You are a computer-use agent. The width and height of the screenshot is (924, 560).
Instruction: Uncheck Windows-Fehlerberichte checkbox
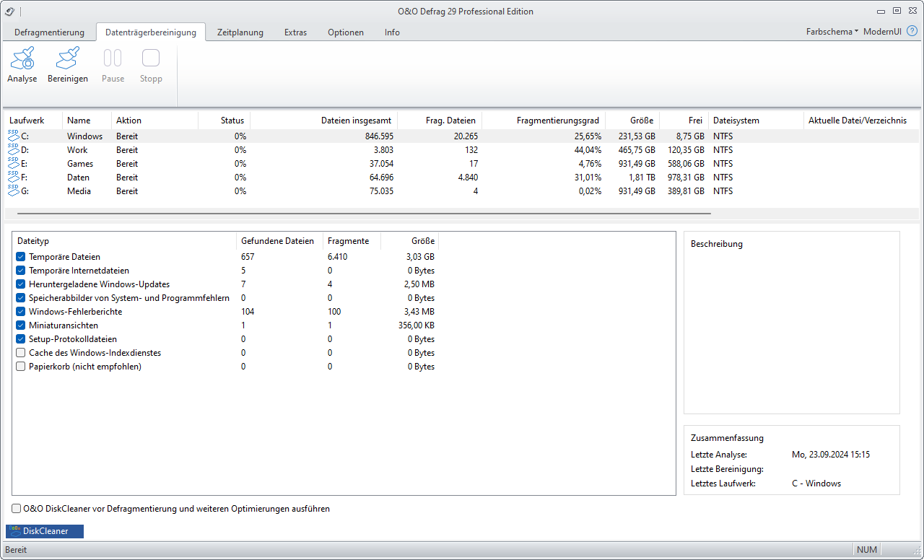pos(21,312)
